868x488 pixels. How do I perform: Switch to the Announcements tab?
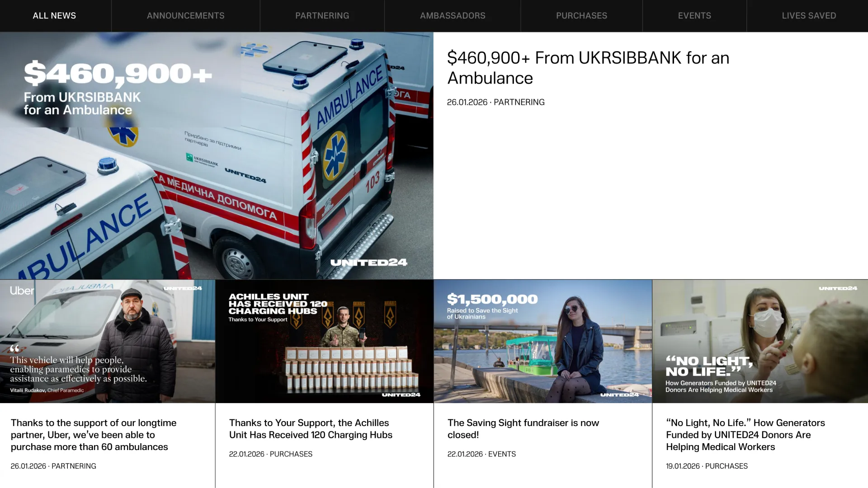point(186,16)
